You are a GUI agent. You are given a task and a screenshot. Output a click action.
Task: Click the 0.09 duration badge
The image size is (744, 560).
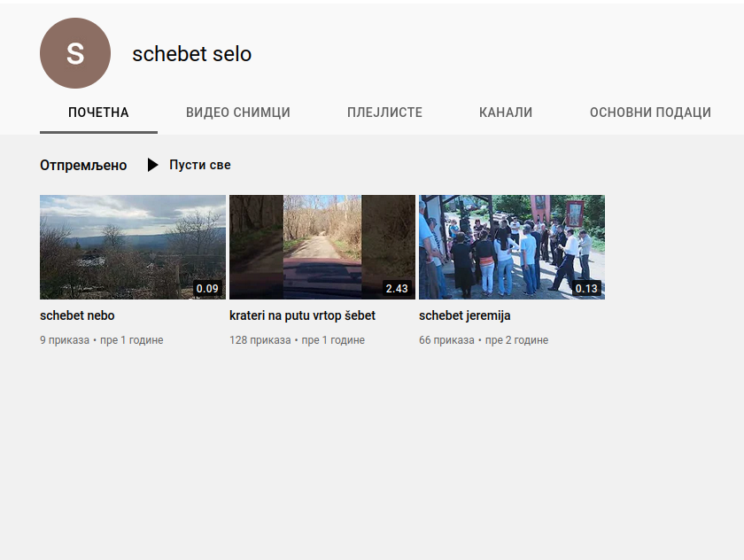click(207, 288)
